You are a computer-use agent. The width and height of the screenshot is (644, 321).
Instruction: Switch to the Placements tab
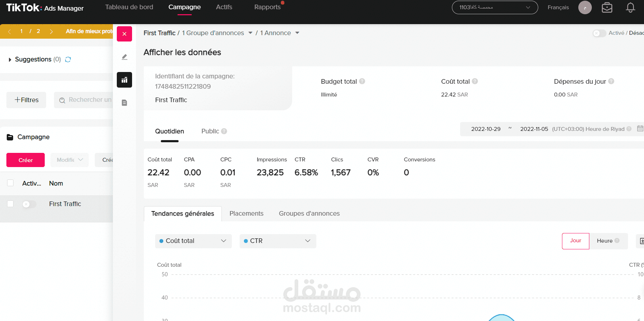tap(246, 214)
